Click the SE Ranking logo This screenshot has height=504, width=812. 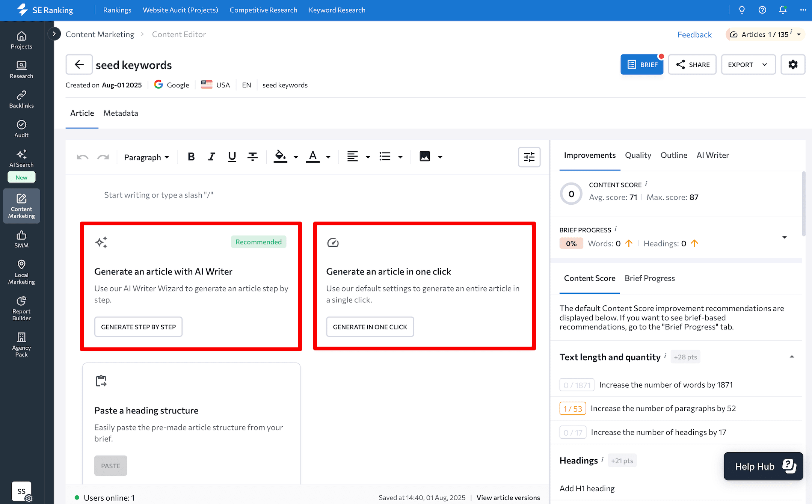[45, 10]
